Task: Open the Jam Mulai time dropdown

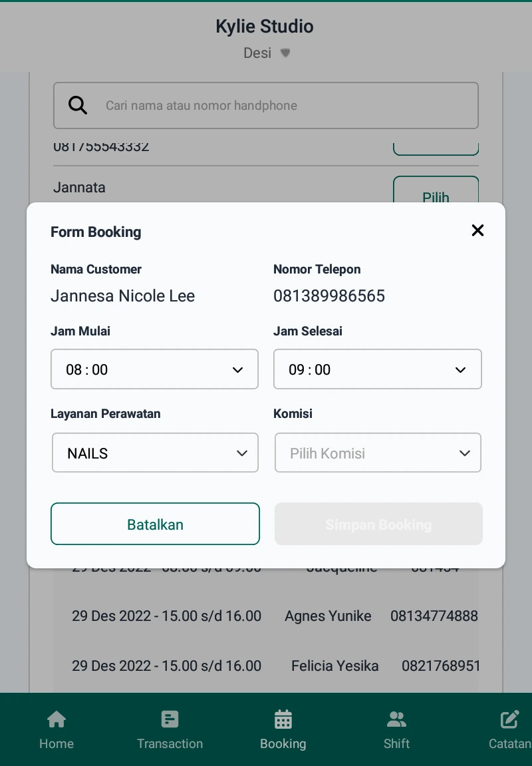Action: point(154,369)
